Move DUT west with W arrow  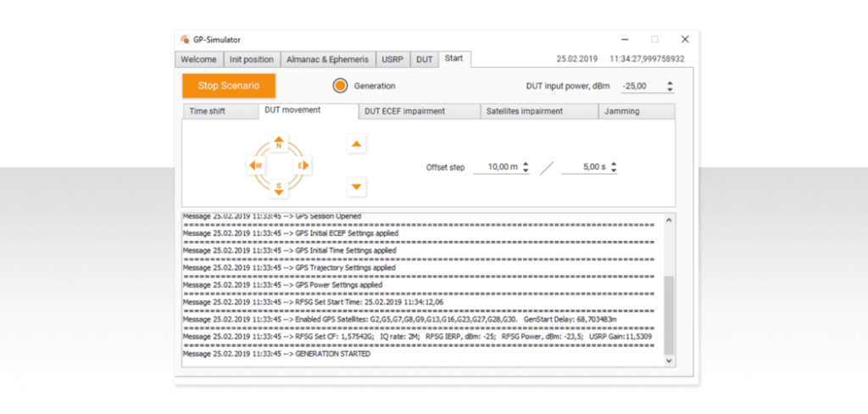(x=255, y=165)
